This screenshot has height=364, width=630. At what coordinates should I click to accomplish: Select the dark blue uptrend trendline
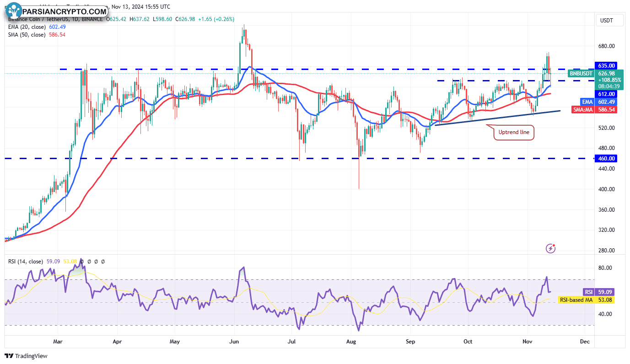(497, 118)
